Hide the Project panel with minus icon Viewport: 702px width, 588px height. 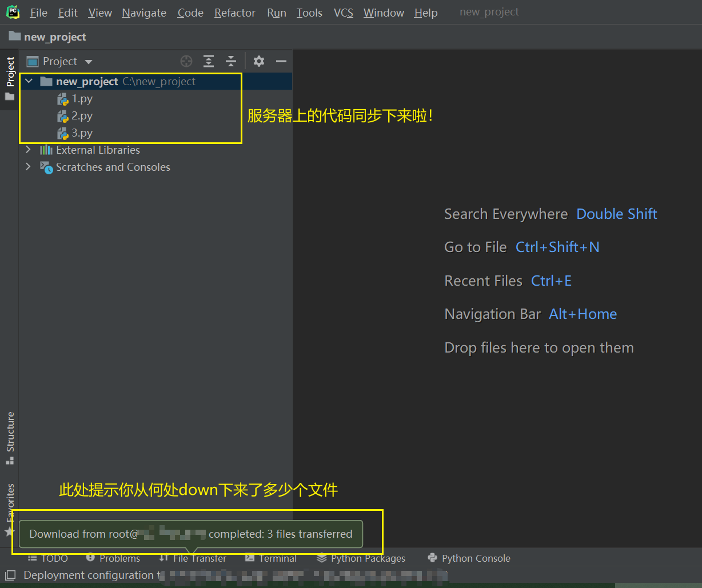(281, 61)
